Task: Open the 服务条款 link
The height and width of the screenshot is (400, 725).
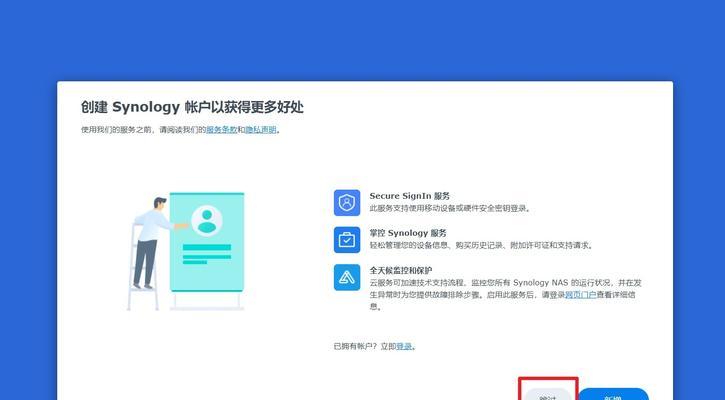Action: [x=221, y=130]
